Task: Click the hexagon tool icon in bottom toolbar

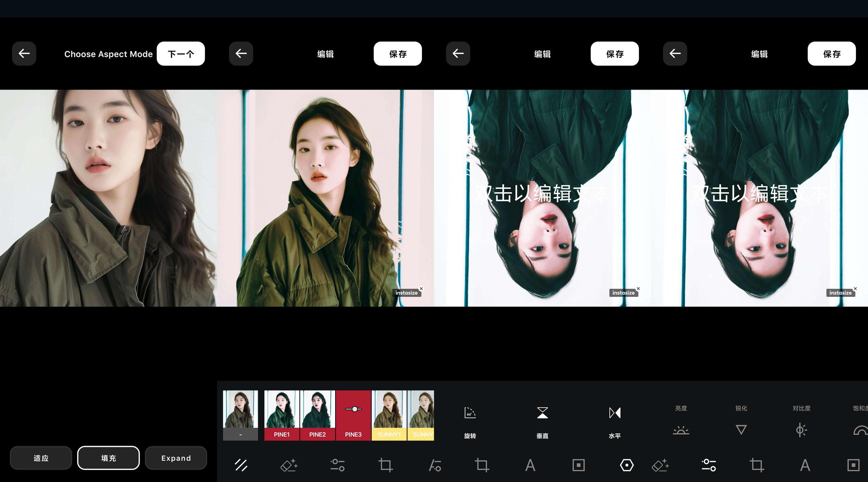Action: 626,465
